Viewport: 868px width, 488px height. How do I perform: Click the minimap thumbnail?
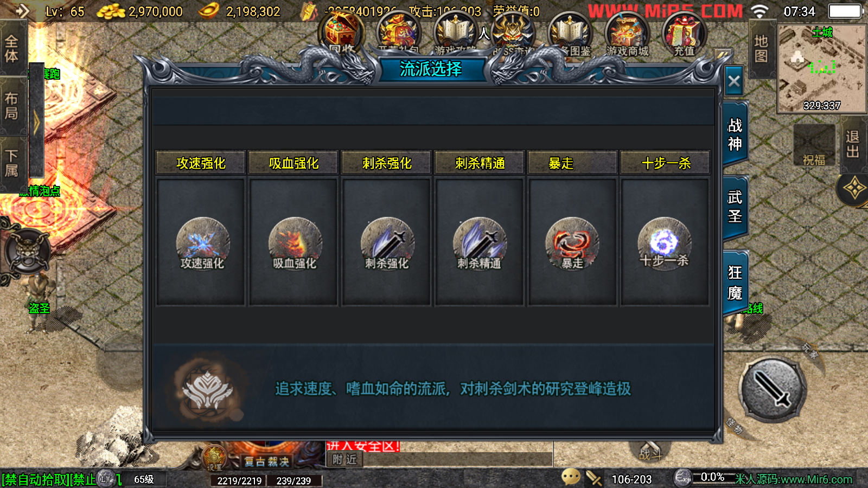821,68
